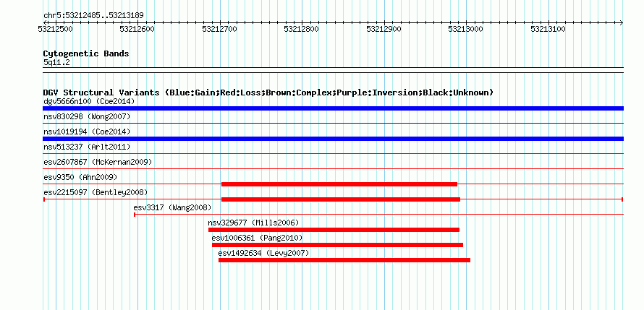Click the dgv5666n100 (Coe2014) label
Viewport: 644px width, 310px height.
[x=89, y=101]
